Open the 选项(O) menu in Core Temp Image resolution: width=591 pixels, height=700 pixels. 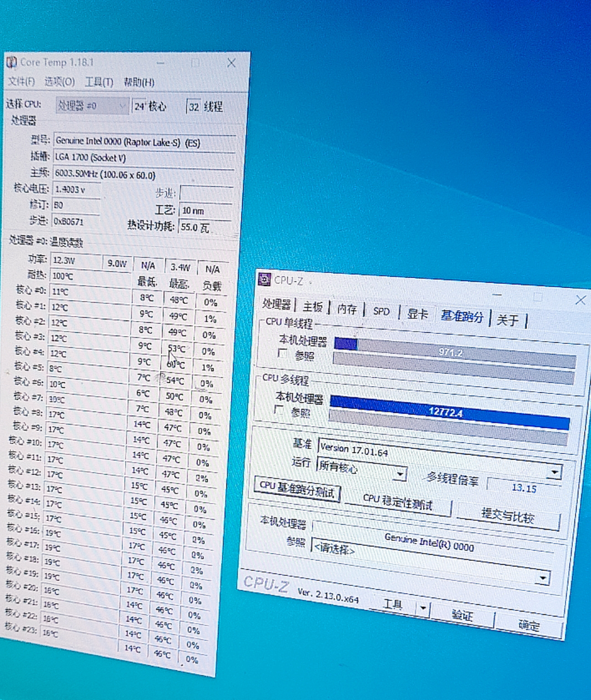point(60,82)
